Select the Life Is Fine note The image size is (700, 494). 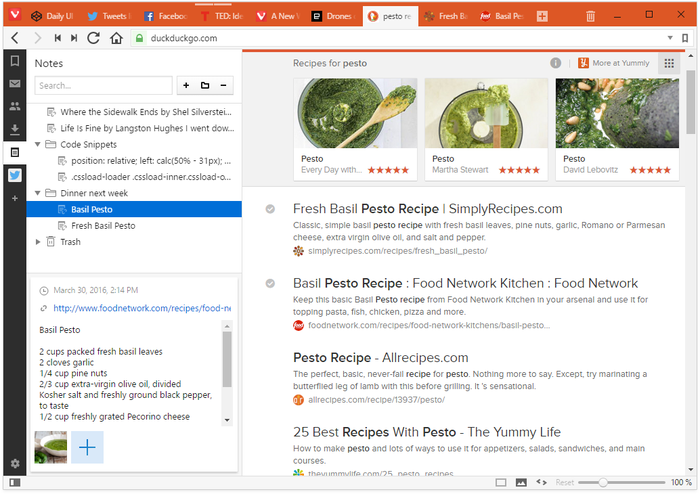134,128
